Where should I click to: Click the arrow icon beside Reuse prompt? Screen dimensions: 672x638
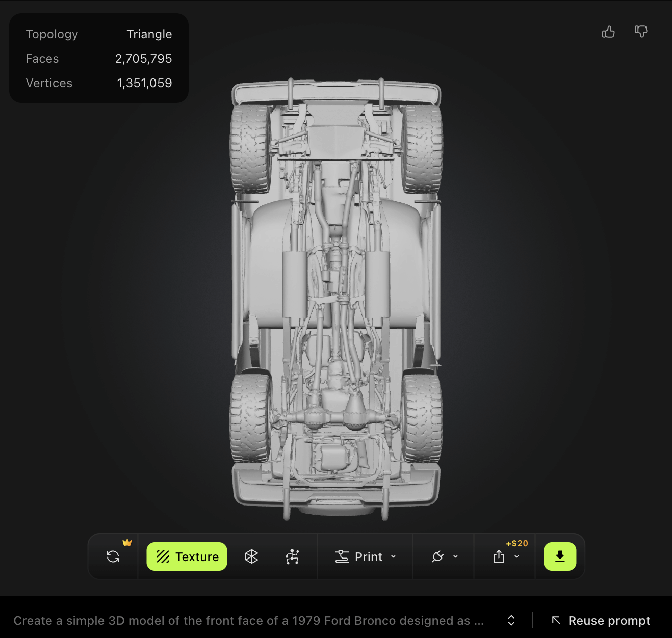(x=556, y=620)
